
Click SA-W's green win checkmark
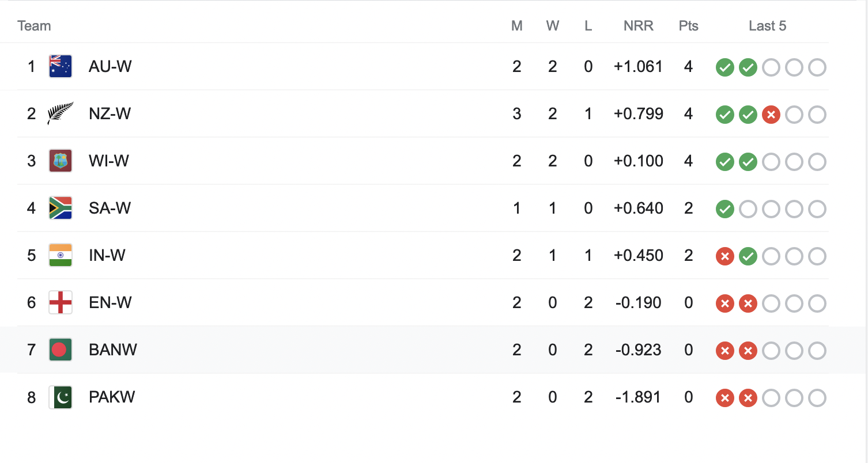tap(724, 210)
